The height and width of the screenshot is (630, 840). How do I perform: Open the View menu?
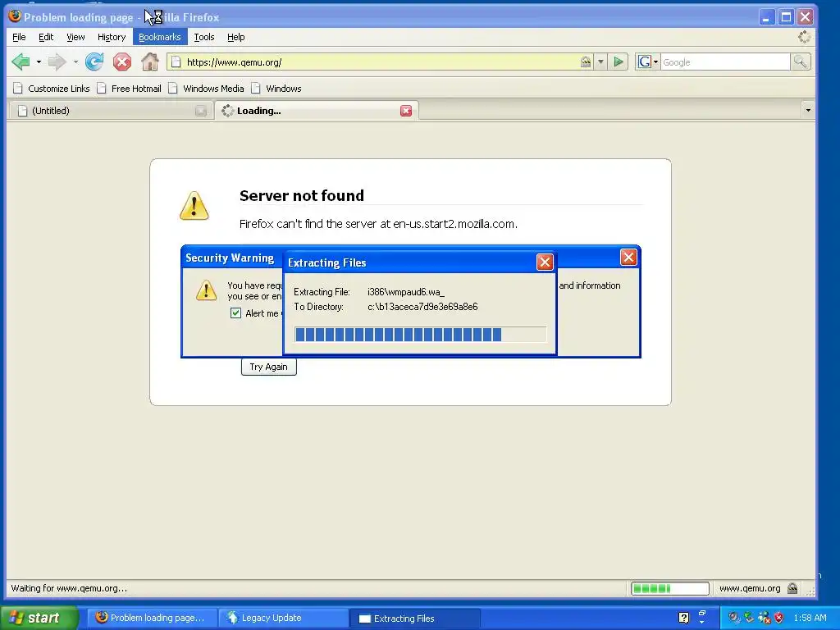[75, 37]
